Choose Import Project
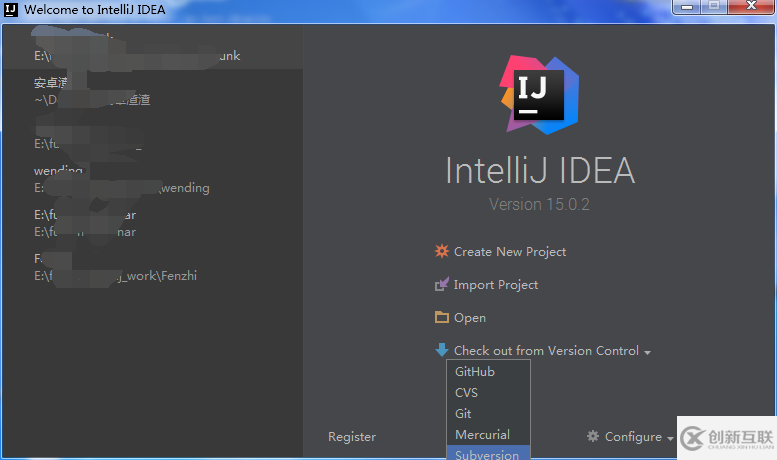Viewport: 777px width, 460px height. [x=496, y=285]
